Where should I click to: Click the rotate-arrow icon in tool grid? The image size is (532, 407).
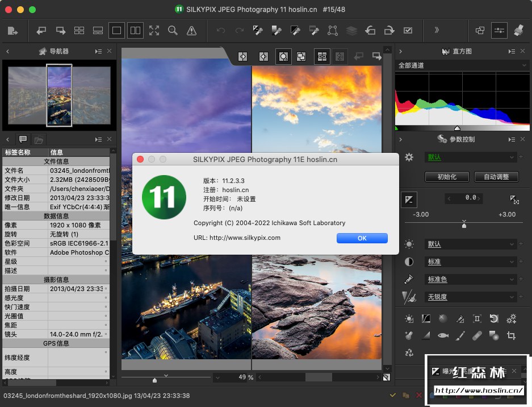pyautogui.click(x=494, y=319)
